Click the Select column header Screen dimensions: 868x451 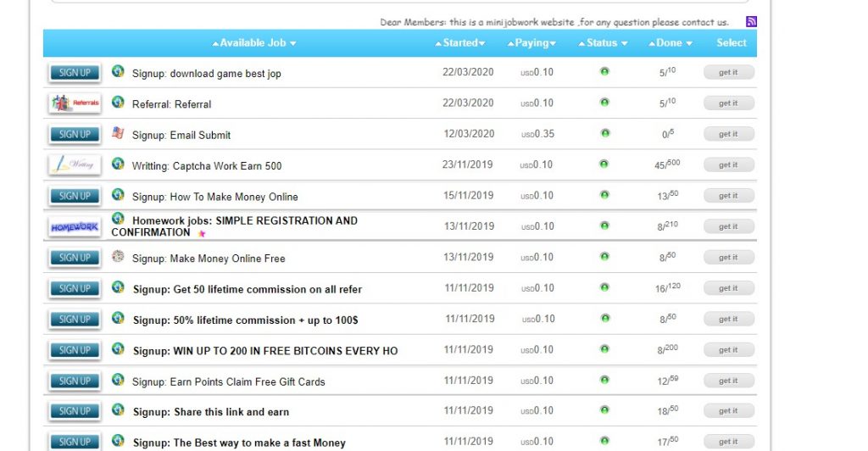coord(731,43)
